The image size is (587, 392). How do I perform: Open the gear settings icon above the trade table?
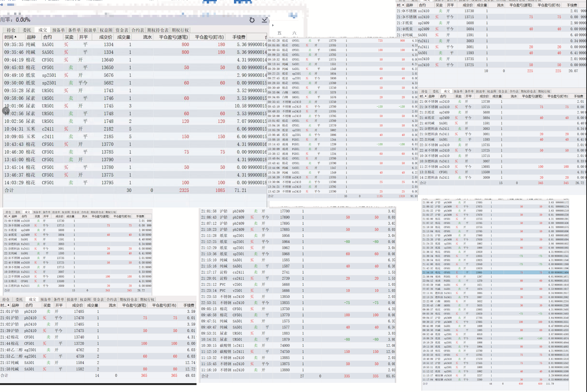click(252, 20)
